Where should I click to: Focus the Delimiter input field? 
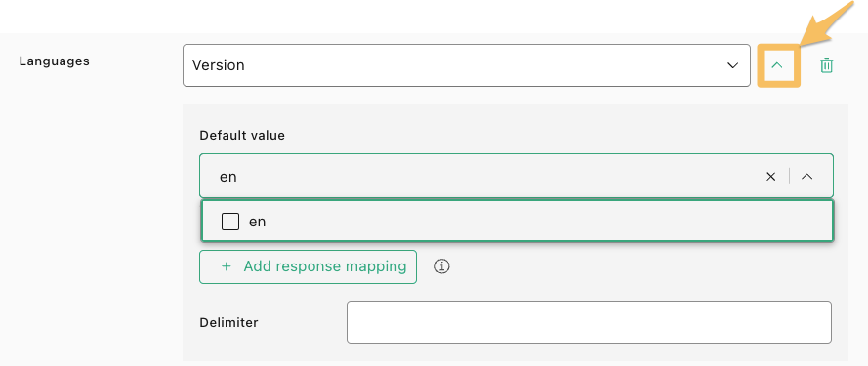tap(589, 322)
